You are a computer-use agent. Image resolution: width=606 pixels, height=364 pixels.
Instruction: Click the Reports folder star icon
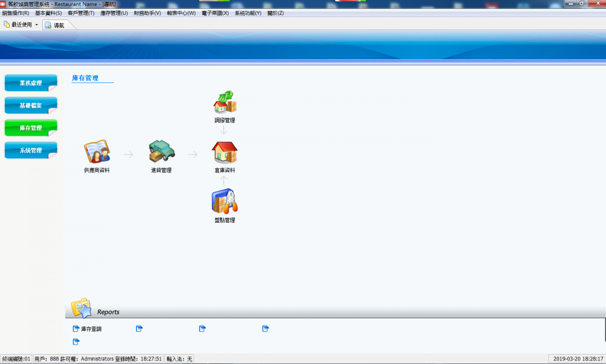[x=81, y=308]
